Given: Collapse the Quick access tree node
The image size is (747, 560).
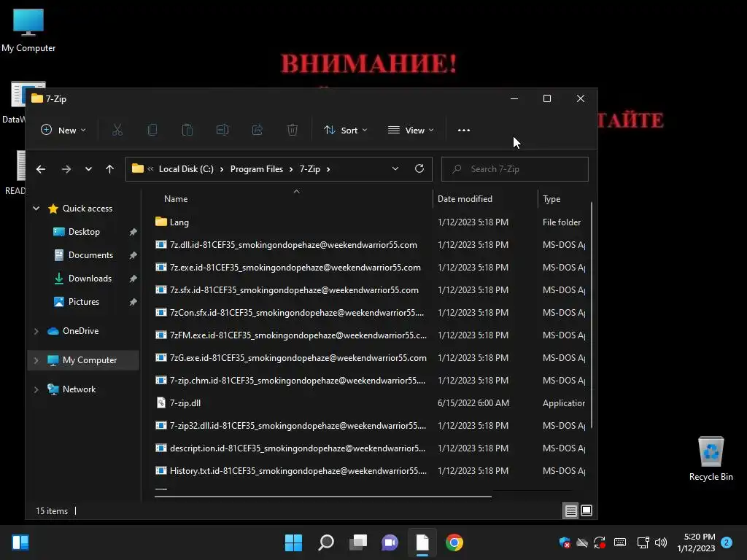Looking at the screenshot, I should tap(36, 208).
